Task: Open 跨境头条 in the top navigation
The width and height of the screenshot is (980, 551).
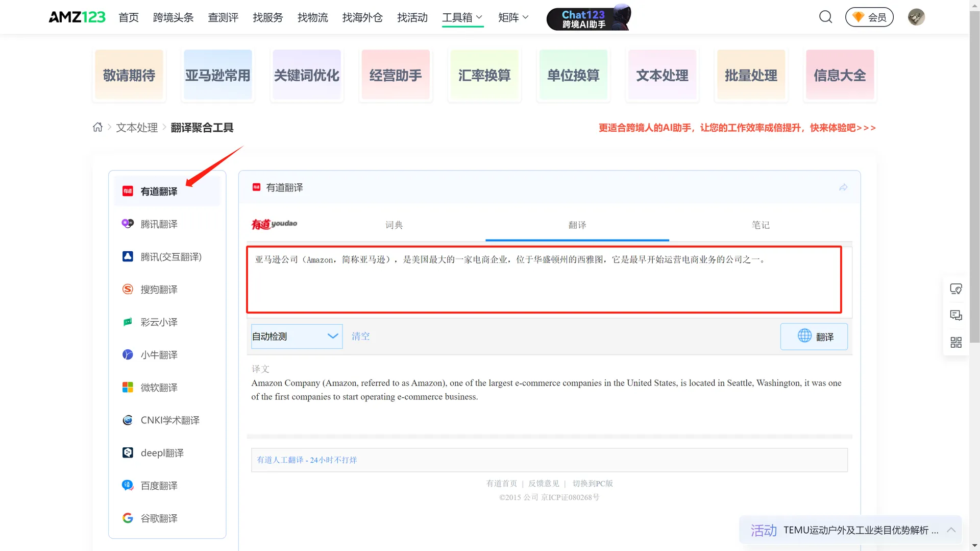Action: coord(174,17)
